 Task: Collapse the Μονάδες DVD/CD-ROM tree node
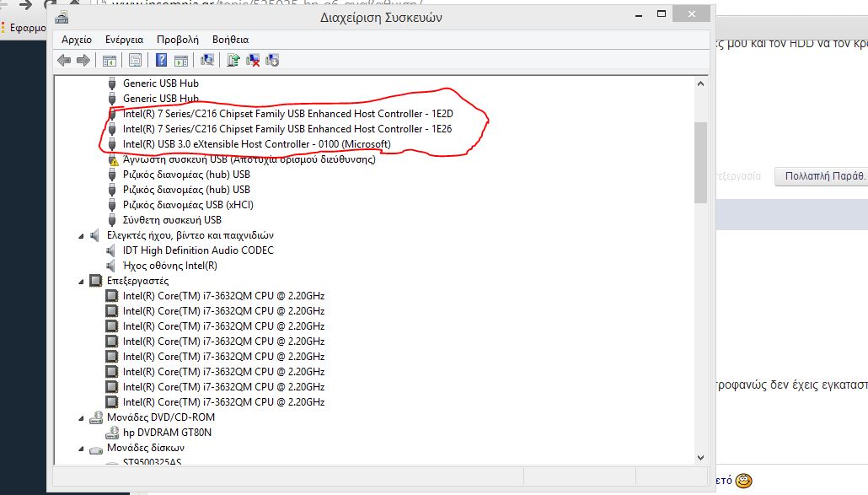(82, 418)
